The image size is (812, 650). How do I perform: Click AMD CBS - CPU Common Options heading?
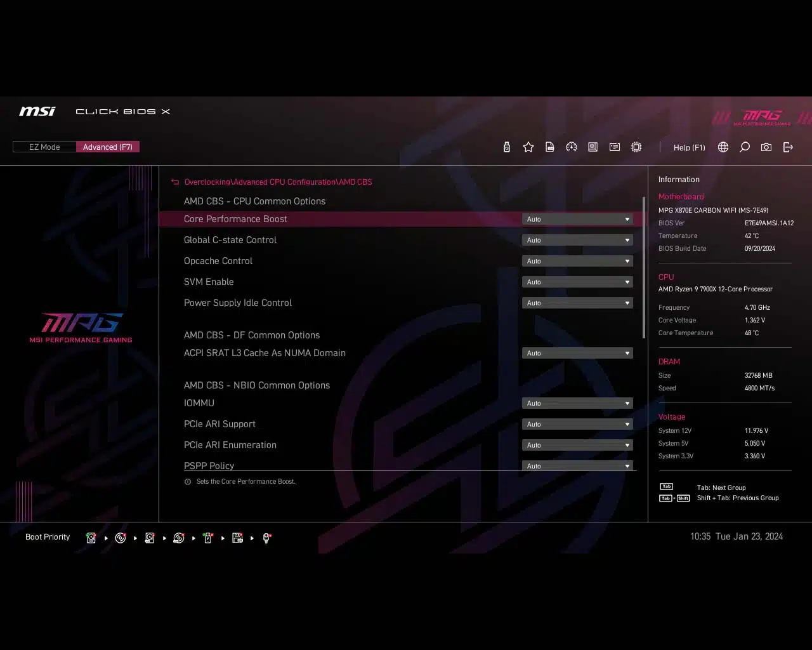pyautogui.click(x=254, y=201)
